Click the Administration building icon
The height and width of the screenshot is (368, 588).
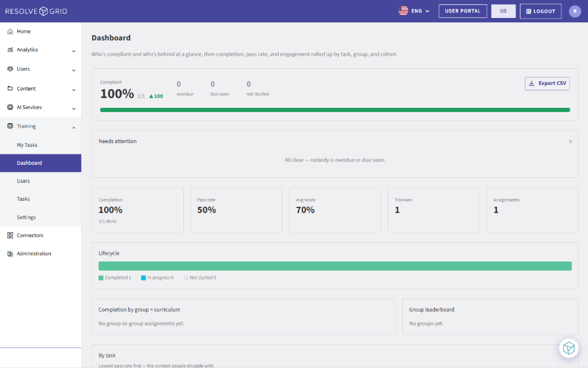point(10,253)
